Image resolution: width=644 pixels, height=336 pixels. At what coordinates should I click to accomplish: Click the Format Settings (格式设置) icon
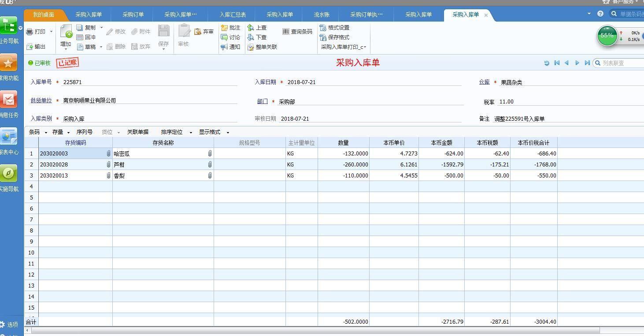click(x=323, y=28)
